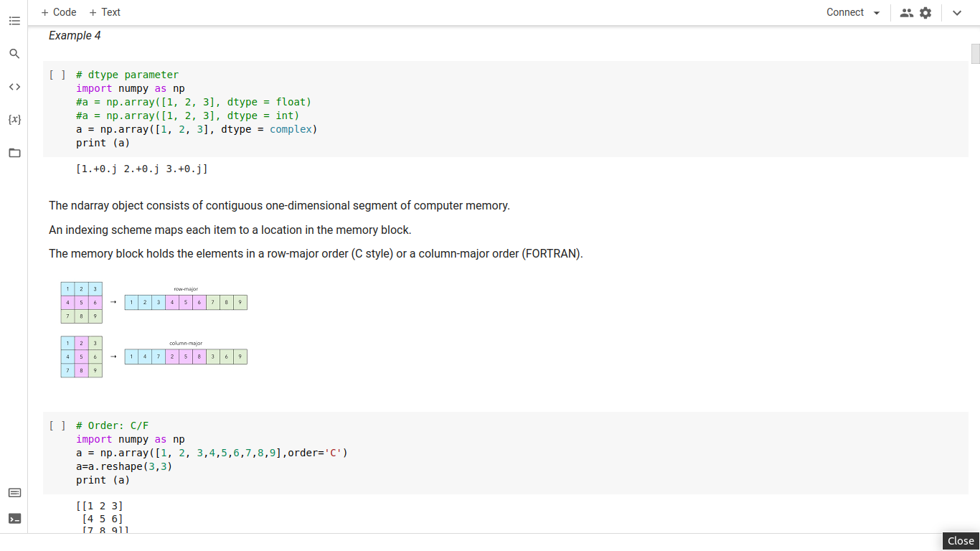980x551 pixels.
Task: Click the row-major order diagram image
Action: point(154,302)
